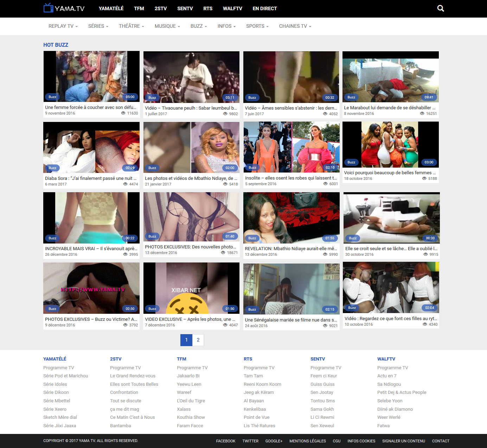Click the views eye icon beside 5990

pyautogui.click(x=325, y=254)
